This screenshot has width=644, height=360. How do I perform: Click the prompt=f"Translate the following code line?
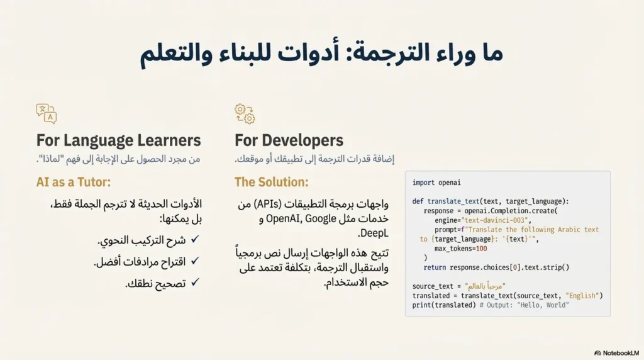pos(509,234)
